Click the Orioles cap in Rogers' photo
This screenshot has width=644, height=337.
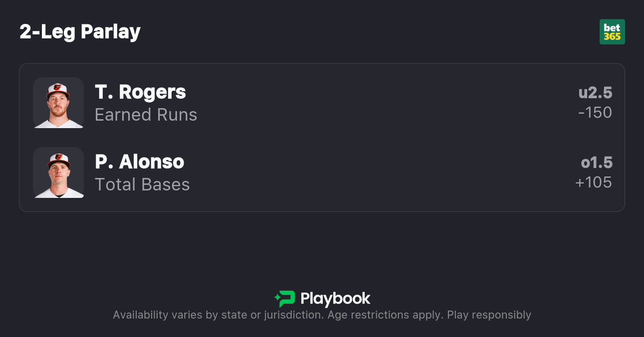click(x=58, y=89)
